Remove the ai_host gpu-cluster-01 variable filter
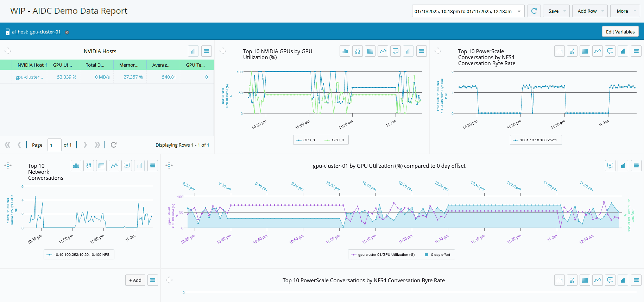 [x=67, y=32]
